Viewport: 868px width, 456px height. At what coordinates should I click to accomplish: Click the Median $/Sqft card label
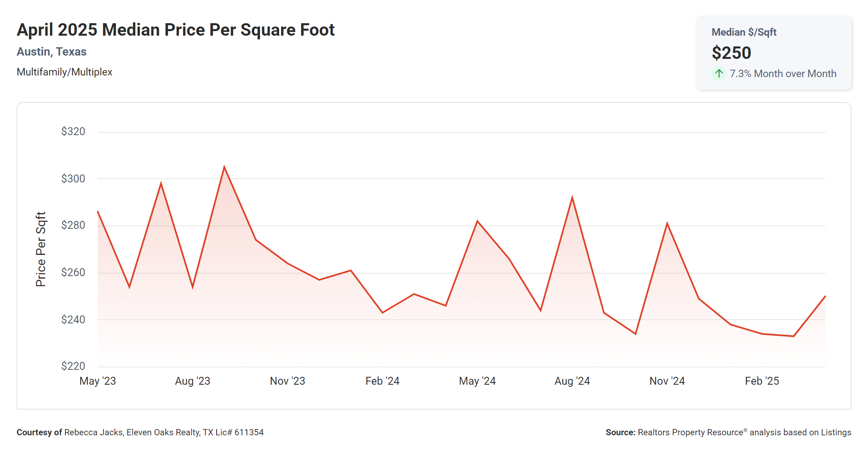744,32
